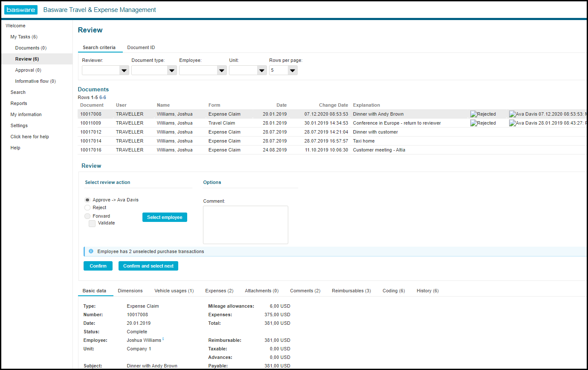Click Rejected status icon for document 10017008

[x=473, y=114]
